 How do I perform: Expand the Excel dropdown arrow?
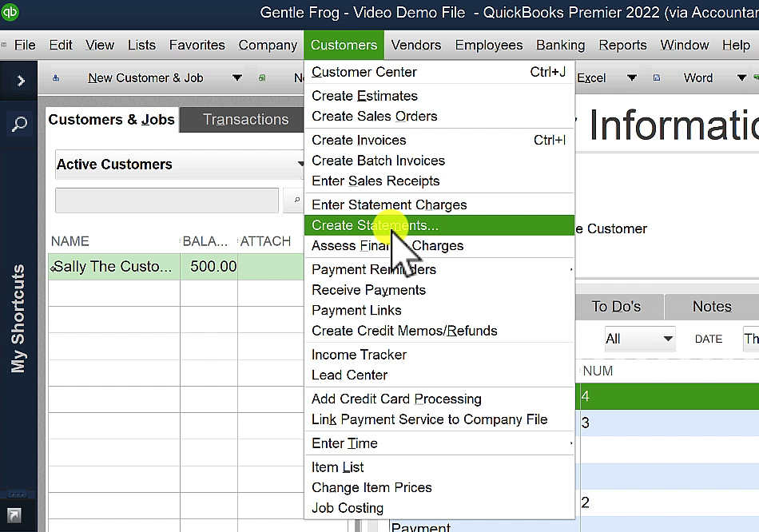[x=632, y=78]
